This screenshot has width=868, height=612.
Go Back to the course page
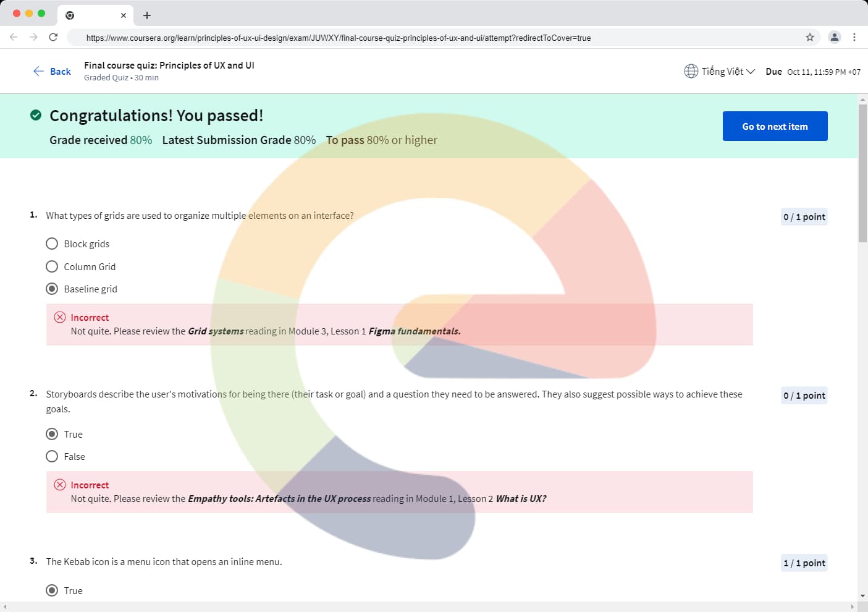click(52, 71)
